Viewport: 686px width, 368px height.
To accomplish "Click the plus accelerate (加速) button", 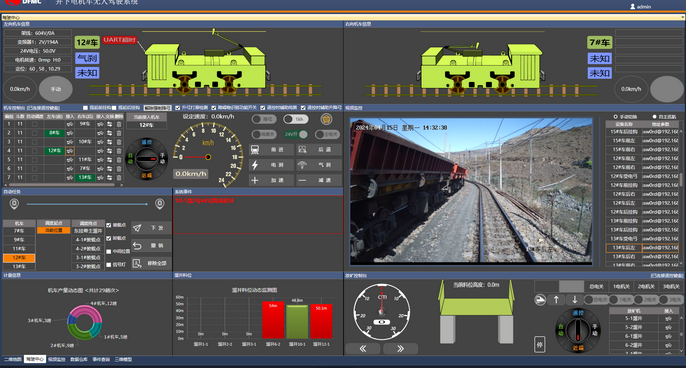I will [x=271, y=180].
